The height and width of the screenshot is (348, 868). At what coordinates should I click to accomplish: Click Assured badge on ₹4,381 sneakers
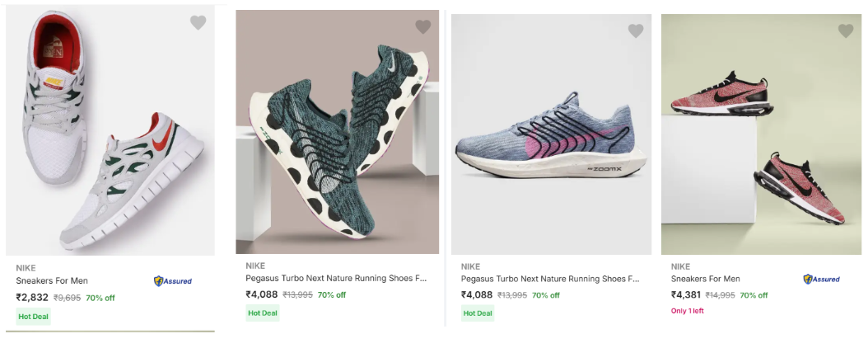coord(821,280)
